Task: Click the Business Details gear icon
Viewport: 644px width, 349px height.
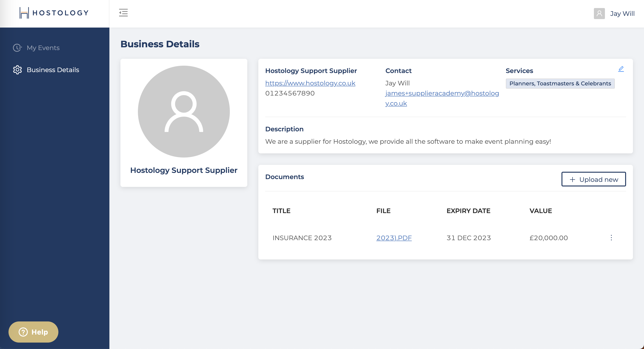Action: coord(17,70)
